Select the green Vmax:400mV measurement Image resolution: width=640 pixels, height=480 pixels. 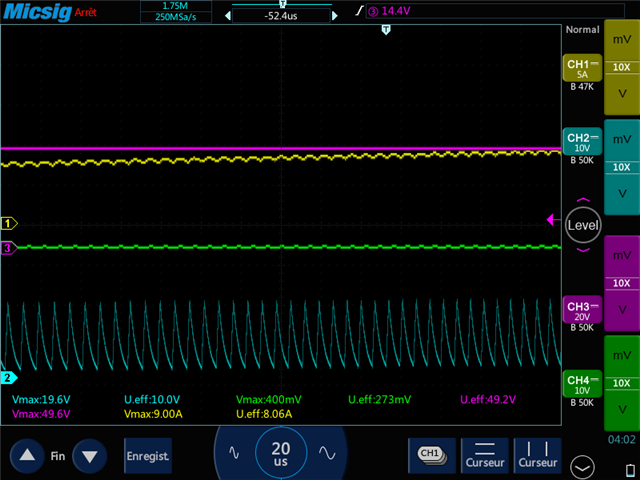[269, 400]
